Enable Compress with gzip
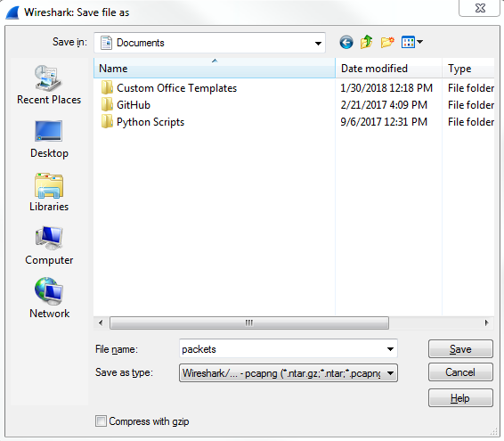 coord(101,421)
